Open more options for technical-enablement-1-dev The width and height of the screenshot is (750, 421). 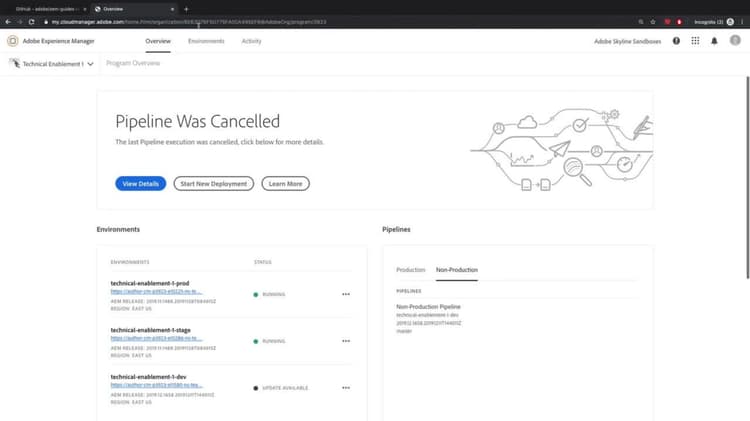point(346,388)
